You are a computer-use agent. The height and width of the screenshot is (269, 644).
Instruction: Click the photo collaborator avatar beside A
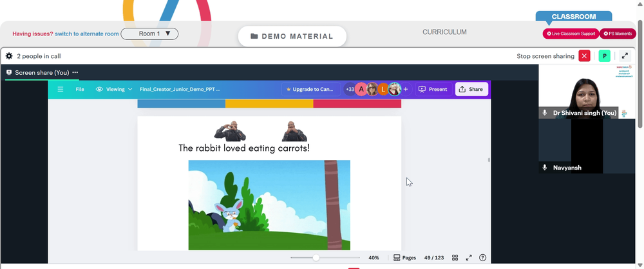coord(372,89)
